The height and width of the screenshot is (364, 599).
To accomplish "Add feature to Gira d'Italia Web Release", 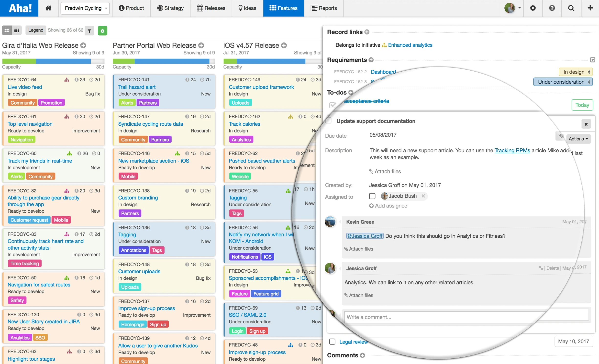I will pyautogui.click(x=83, y=45).
